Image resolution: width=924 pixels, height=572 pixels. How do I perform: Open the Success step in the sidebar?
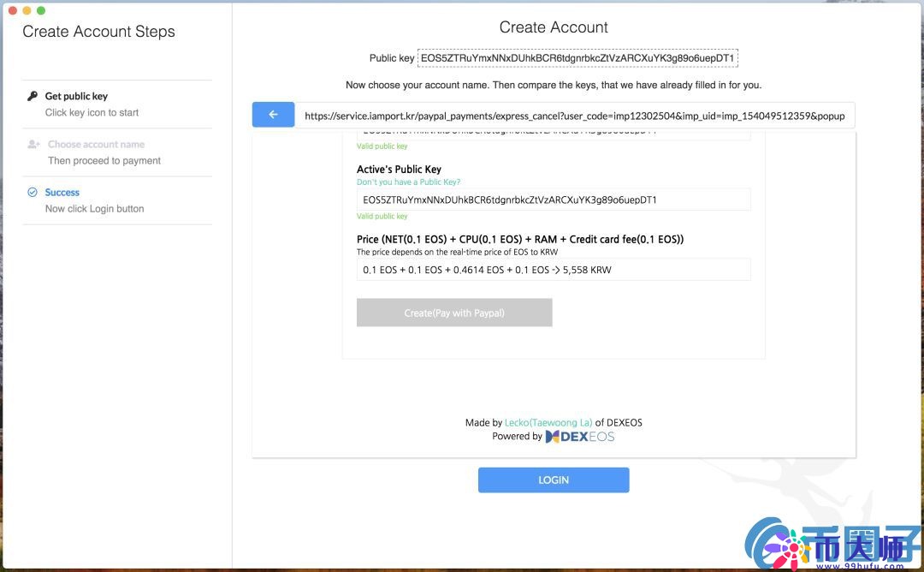(62, 193)
